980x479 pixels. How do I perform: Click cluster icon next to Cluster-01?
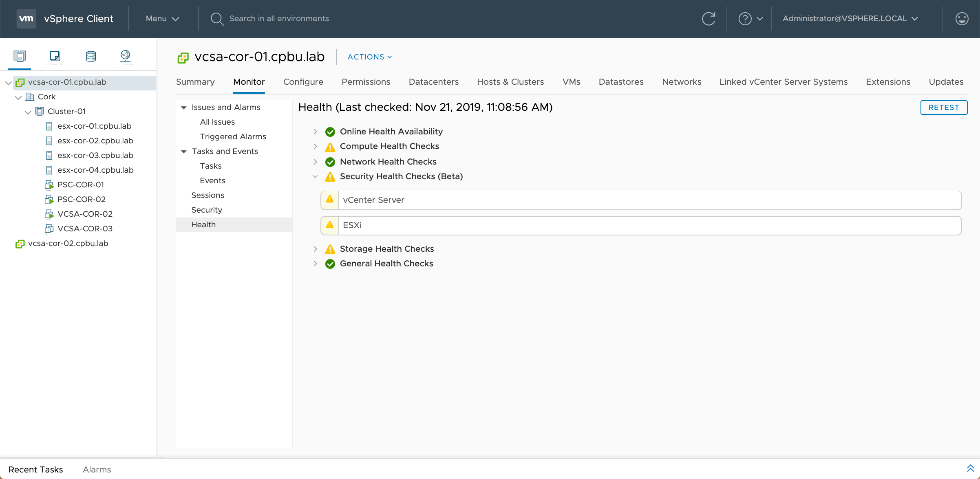coord(40,112)
